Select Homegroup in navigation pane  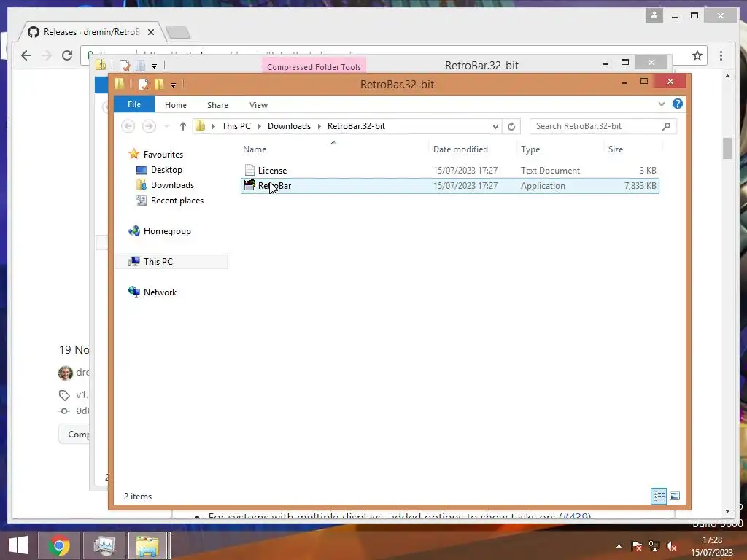pyautogui.click(x=167, y=231)
